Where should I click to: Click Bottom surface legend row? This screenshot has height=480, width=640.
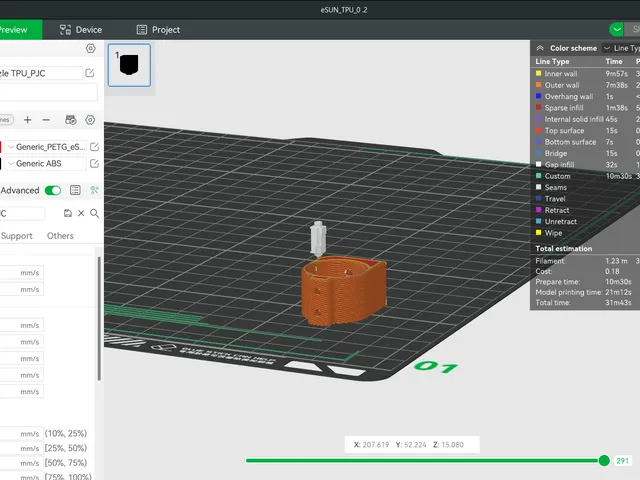(x=587, y=142)
